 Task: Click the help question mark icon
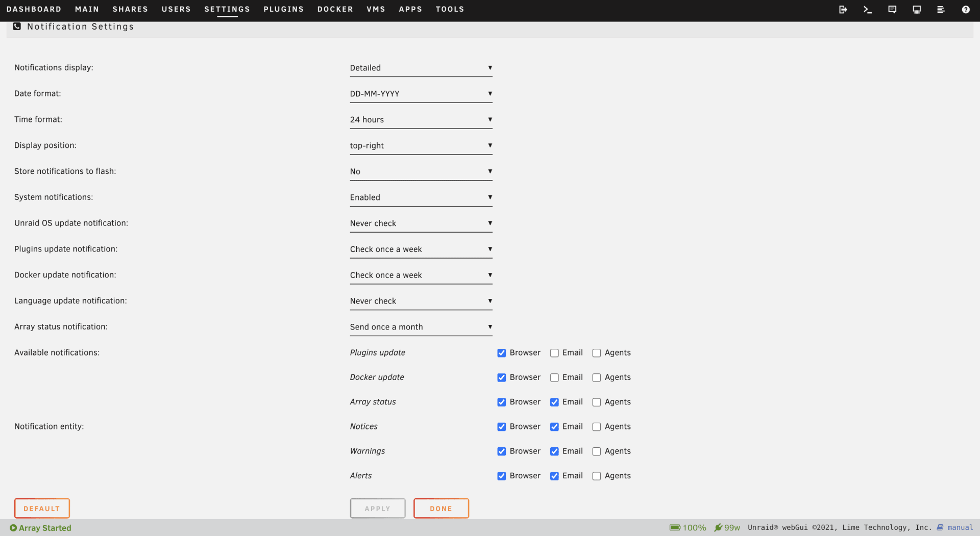tap(965, 9)
